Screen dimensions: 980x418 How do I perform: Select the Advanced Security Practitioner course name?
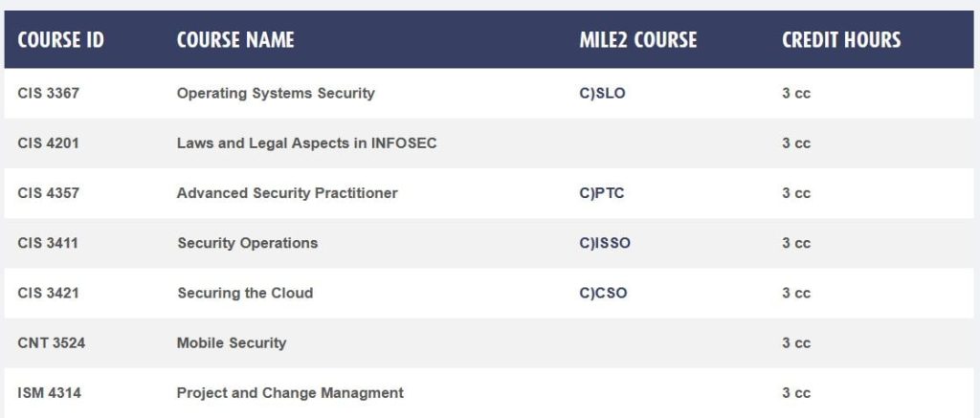[287, 193]
